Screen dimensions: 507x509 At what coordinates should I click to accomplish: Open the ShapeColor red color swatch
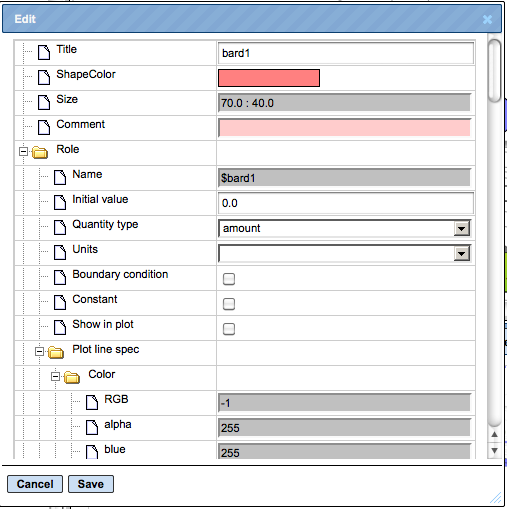point(269,78)
